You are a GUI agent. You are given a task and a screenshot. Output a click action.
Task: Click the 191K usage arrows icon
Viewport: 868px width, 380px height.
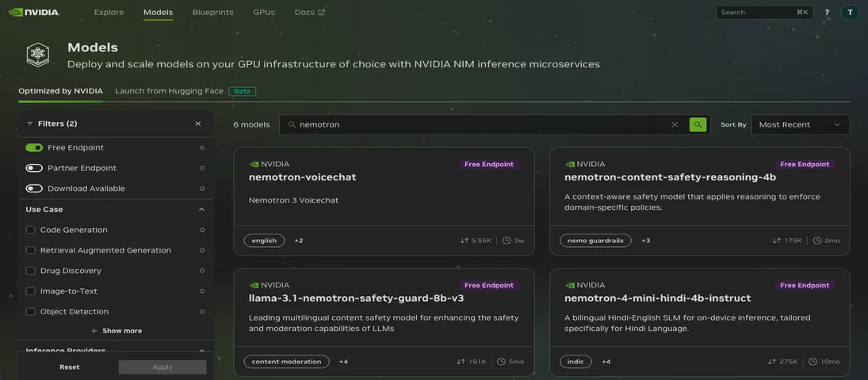point(461,362)
